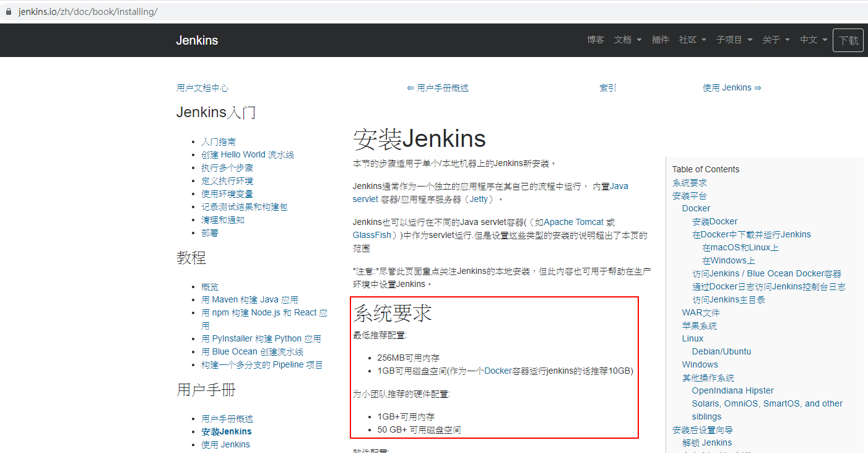Open the 博客 nav item
Image resolution: width=868 pixels, height=453 pixels.
tap(596, 40)
